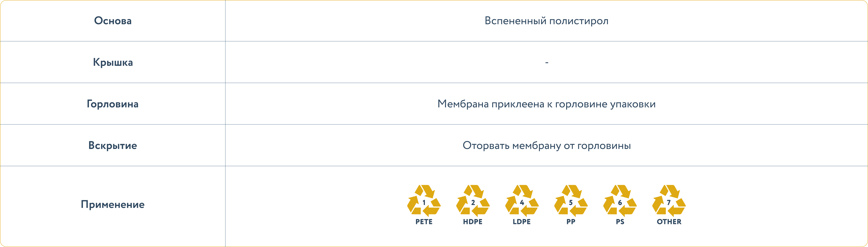Click the Горловина row header
The image size is (868, 247).
click(x=113, y=104)
